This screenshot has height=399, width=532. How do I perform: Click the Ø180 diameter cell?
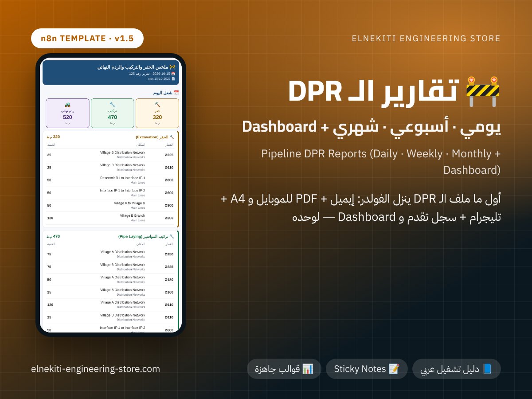click(169, 280)
